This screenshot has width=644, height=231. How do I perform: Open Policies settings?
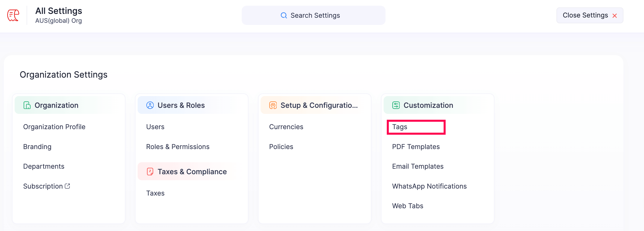[x=281, y=147]
